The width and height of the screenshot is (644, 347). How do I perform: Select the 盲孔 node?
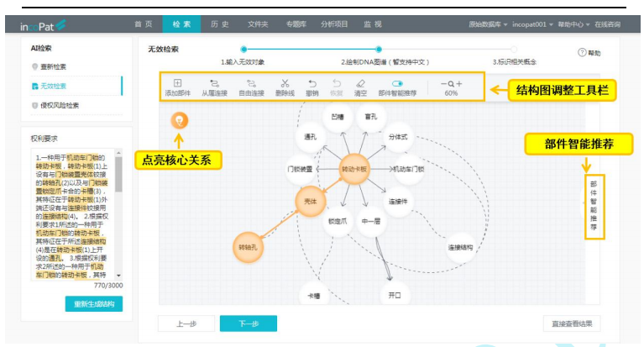[371, 117]
